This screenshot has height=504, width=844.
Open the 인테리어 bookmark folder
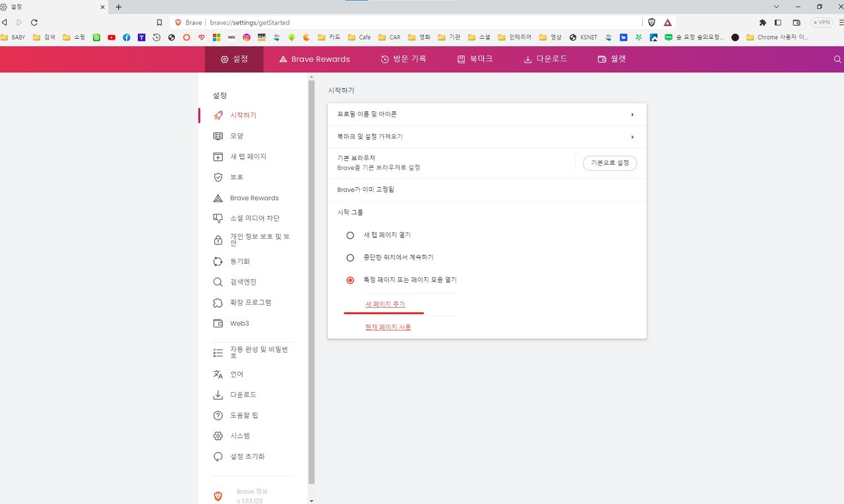coord(514,38)
